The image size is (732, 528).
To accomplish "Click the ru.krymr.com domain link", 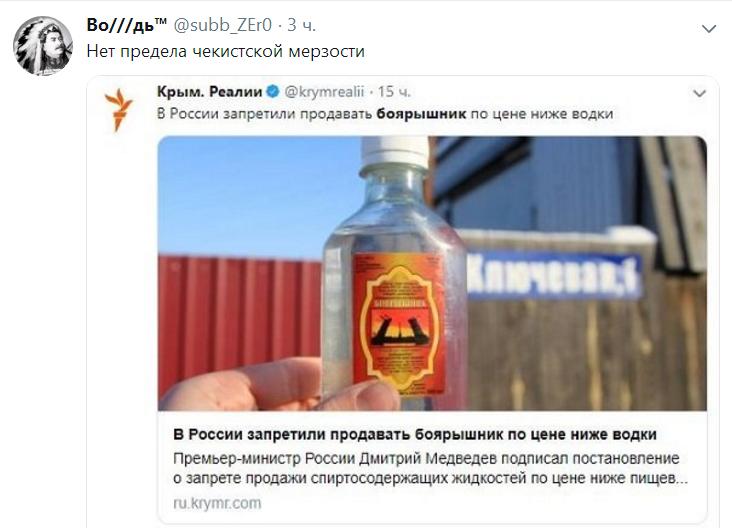I will [x=217, y=503].
